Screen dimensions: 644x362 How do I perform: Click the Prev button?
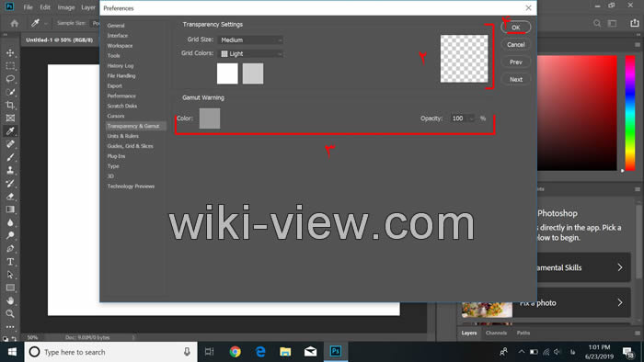516,62
